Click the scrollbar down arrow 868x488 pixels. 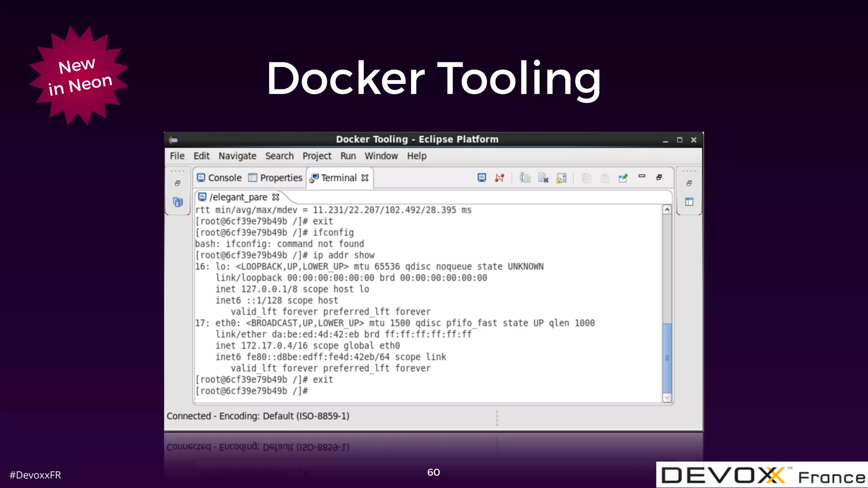coord(667,398)
